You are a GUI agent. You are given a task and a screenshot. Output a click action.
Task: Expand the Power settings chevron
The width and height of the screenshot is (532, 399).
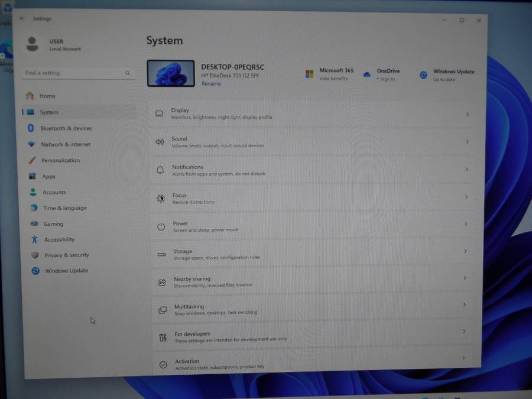(466, 224)
